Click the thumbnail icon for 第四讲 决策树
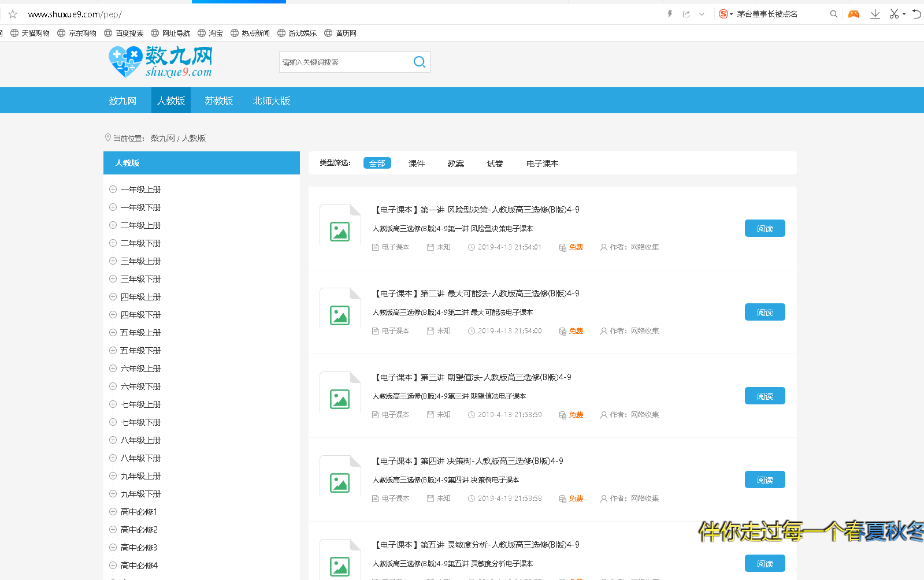 (340, 476)
